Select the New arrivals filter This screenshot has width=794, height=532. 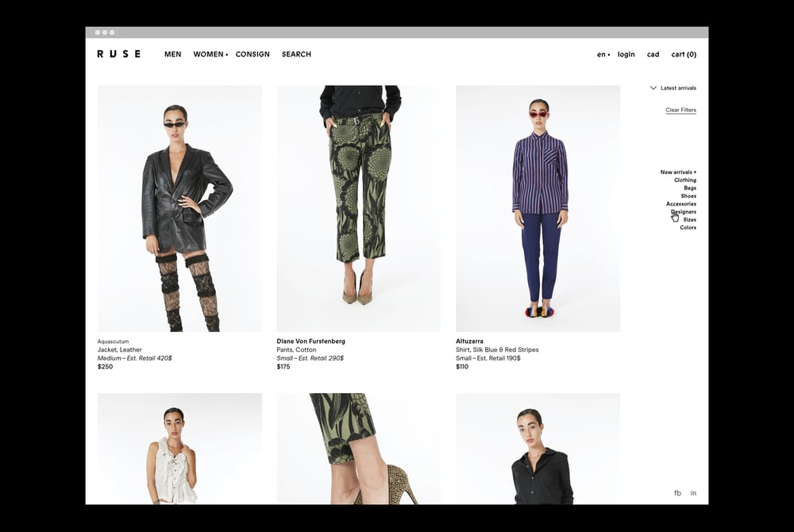[678, 172]
